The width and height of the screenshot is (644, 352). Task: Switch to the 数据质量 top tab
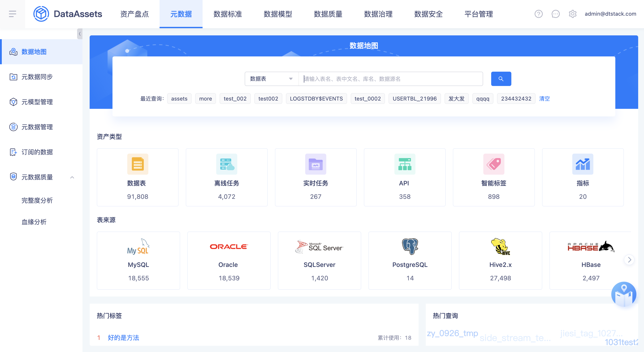pos(328,14)
